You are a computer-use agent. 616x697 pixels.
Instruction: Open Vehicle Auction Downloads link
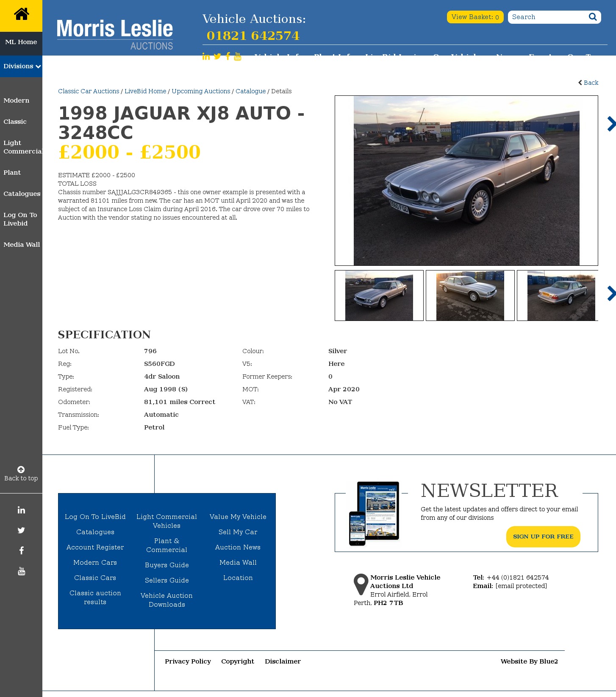[167, 600]
